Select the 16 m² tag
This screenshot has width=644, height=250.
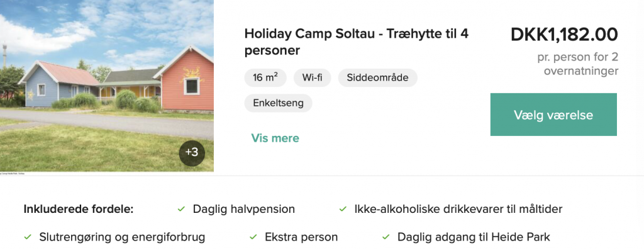click(x=265, y=77)
